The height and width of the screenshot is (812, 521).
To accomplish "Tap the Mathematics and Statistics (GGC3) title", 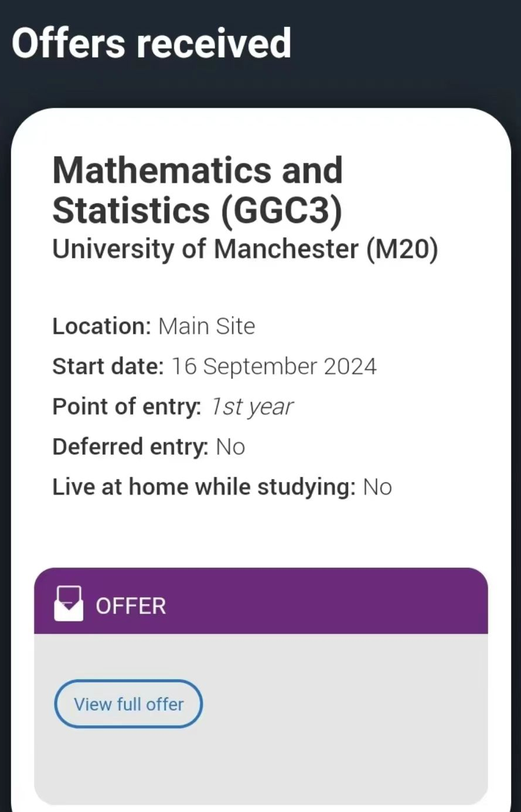I will [x=197, y=190].
